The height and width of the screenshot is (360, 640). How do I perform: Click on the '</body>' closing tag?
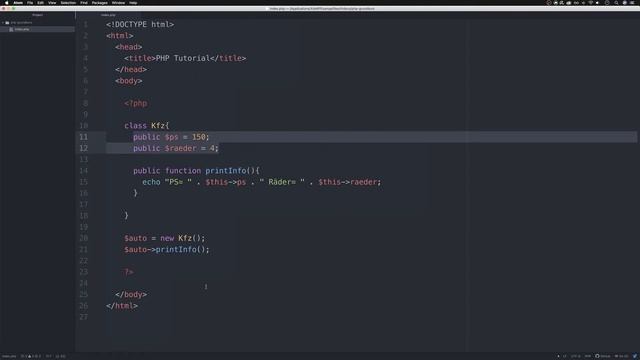click(131, 294)
